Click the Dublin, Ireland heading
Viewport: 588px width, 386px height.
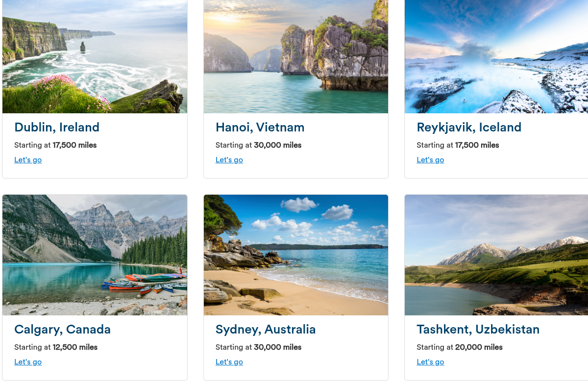tap(57, 128)
